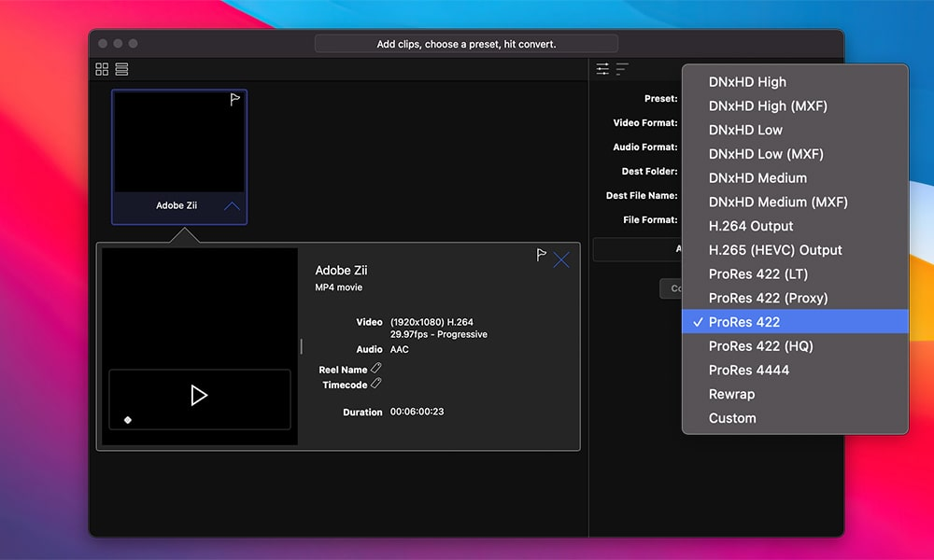Select DNxHD High preset
The image size is (934, 560).
click(747, 82)
